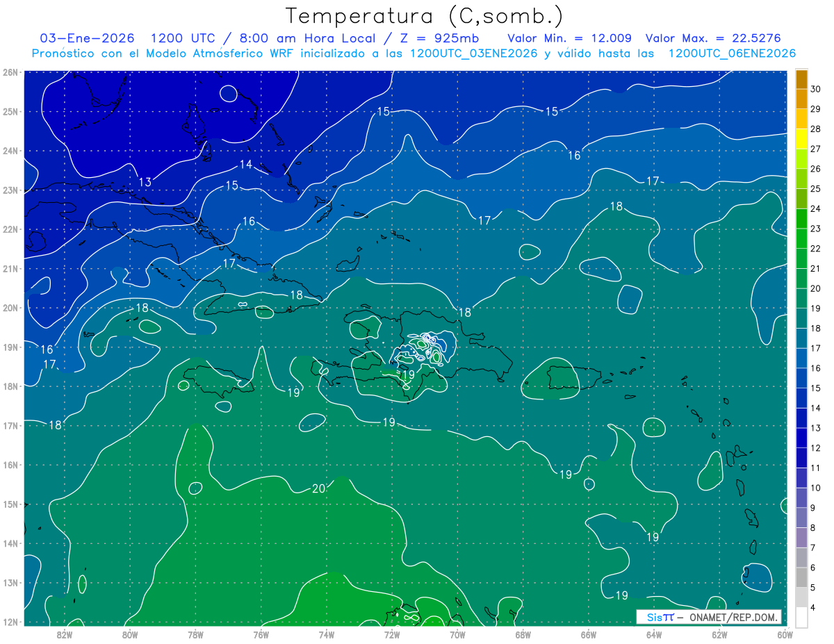The image size is (834, 644).
Task: Click the '20N' latitude axis label
Action: click(x=10, y=308)
